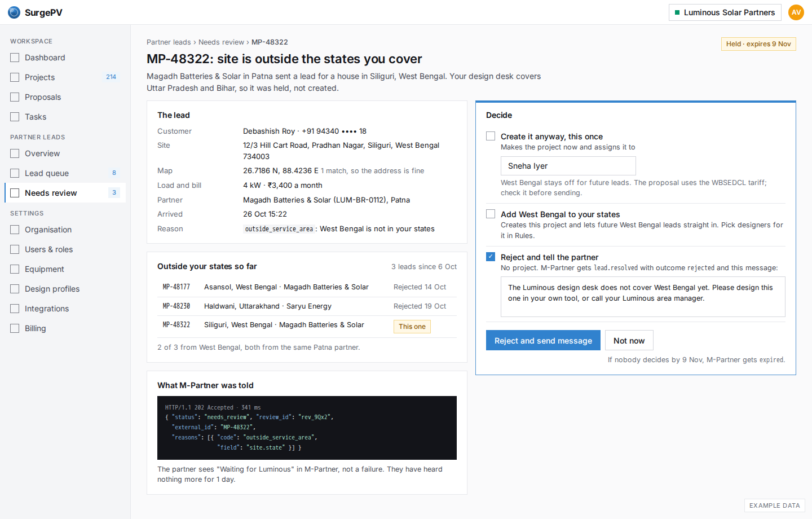Click the 214 count next to Projects
812x519 pixels.
(111, 77)
